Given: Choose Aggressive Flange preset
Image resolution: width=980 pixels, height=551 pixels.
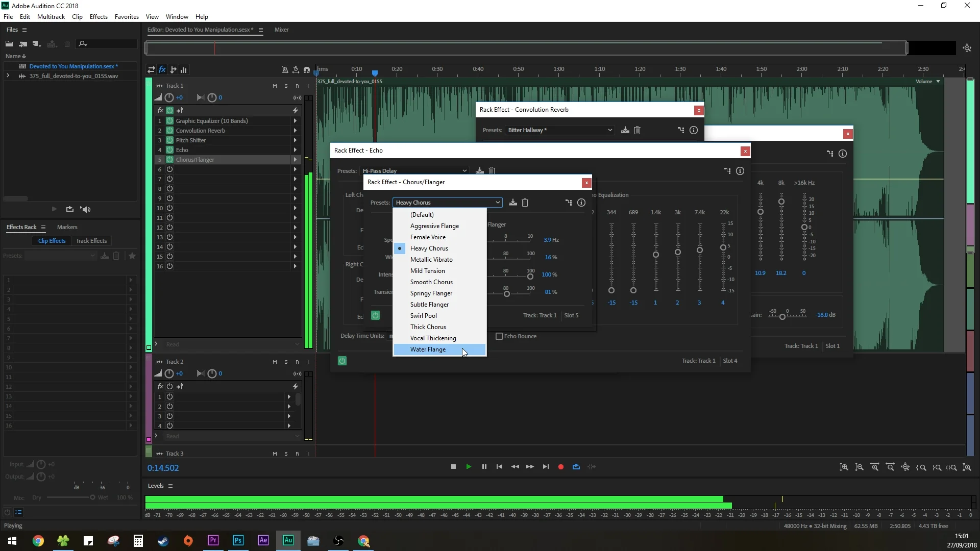Looking at the screenshot, I should (x=440, y=226).
